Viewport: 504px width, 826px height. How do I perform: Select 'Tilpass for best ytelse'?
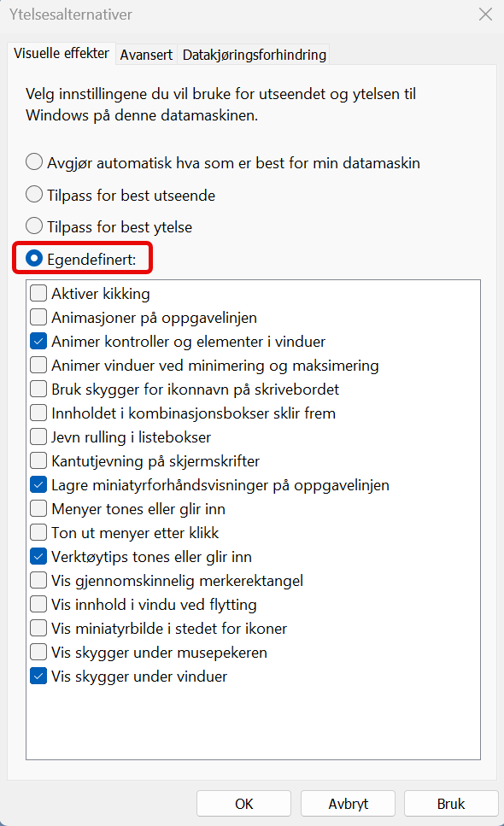click(x=32, y=226)
